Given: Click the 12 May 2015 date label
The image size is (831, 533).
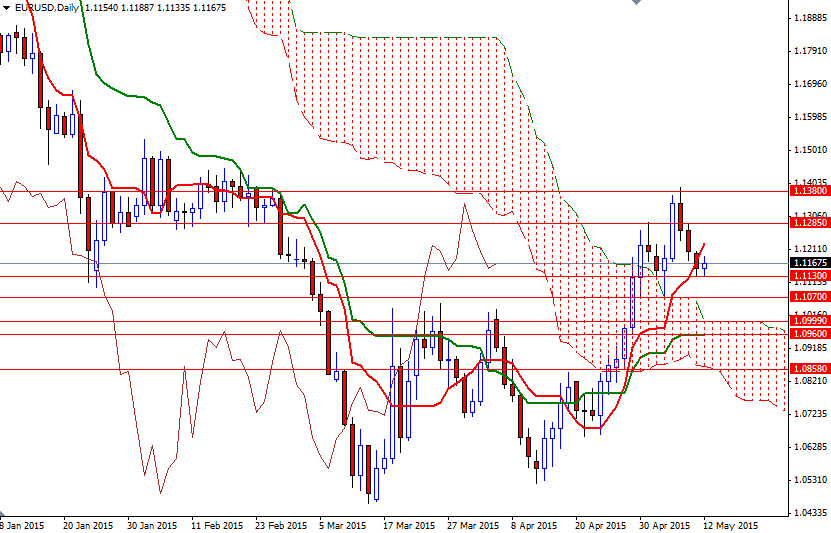Looking at the screenshot, I should 731,526.
